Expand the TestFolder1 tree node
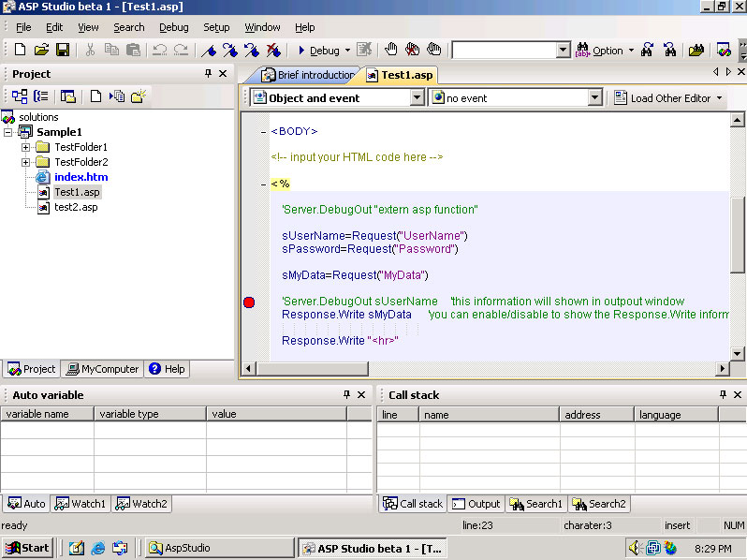747x560 pixels. (25, 147)
